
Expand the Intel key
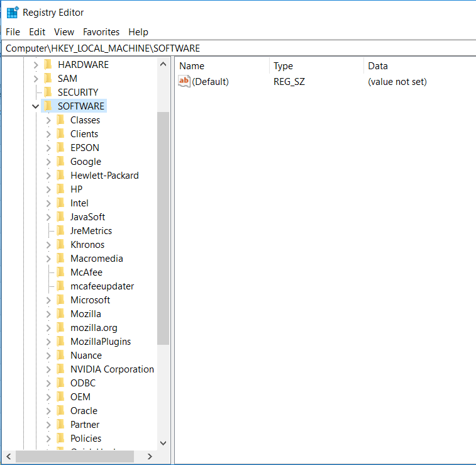point(48,203)
